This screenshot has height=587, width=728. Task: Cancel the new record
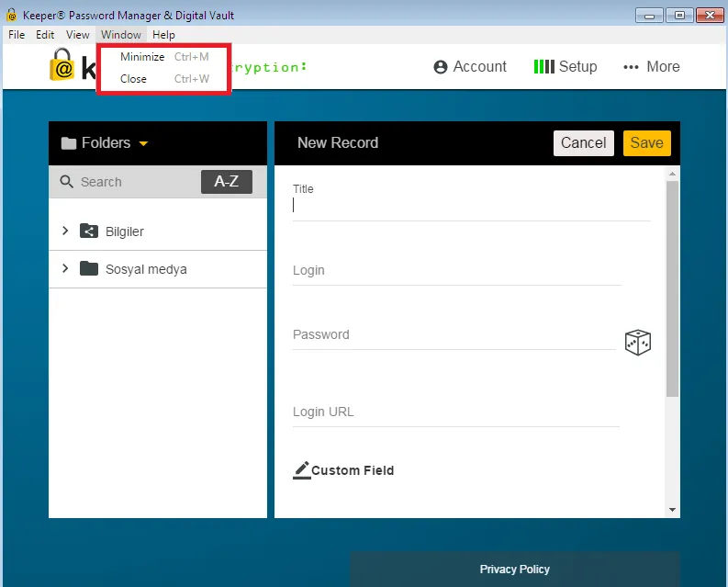click(x=584, y=143)
